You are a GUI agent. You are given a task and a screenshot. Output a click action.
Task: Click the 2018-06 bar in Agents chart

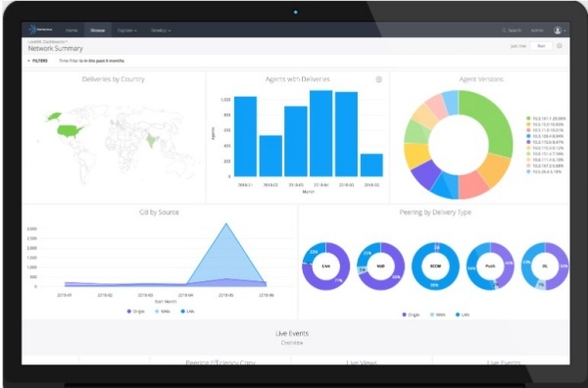tap(371, 165)
